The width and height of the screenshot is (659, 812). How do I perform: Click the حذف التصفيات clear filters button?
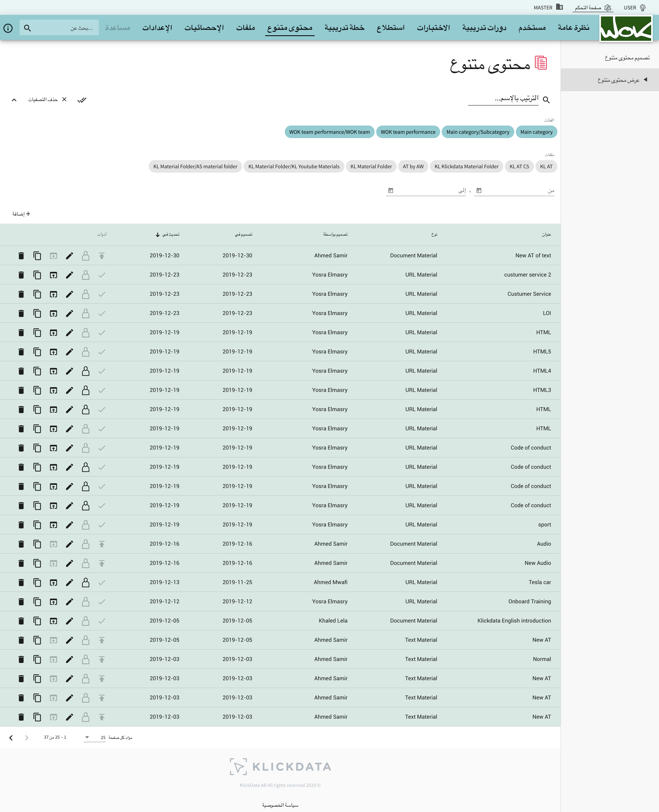[47, 99]
